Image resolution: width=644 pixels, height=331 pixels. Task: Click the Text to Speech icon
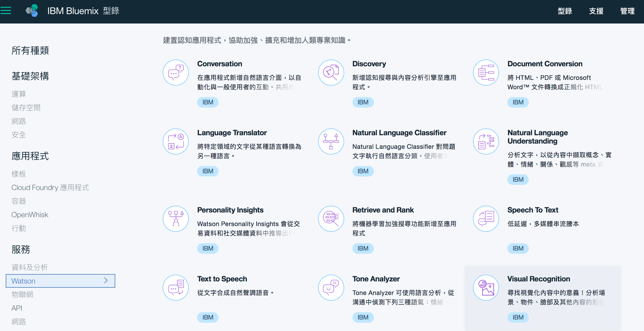point(176,288)
